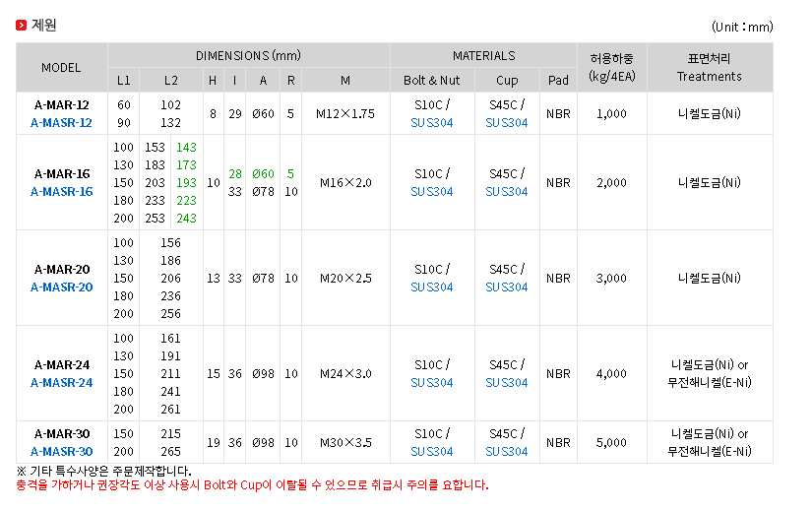812x511 pixels.
Task: Click load value 4,000
Action: pyautogui.click(x=611, y=374)
